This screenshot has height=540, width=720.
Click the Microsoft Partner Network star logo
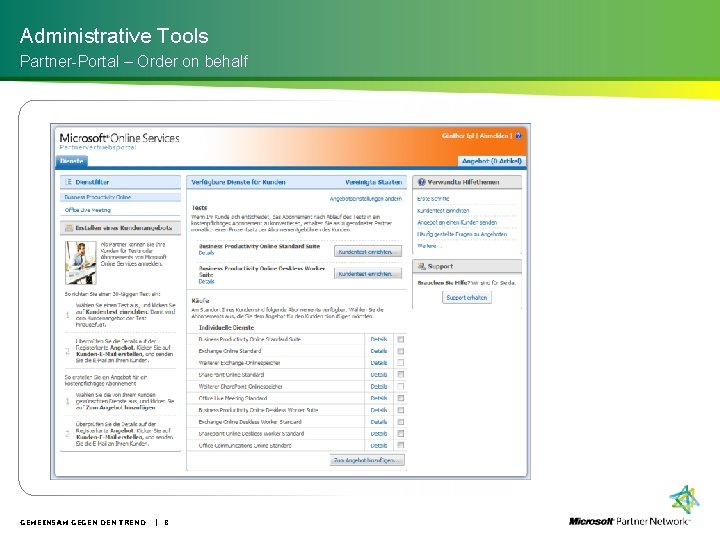pos(684,501)
